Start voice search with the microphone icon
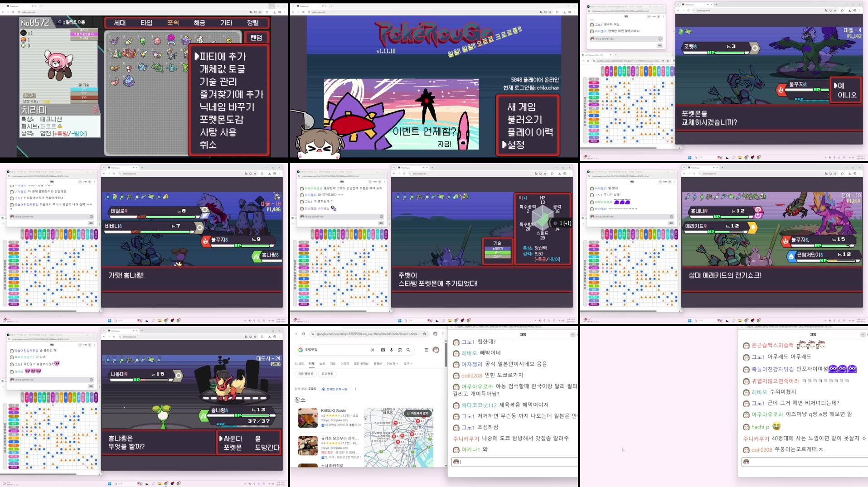This screenshot has height=487, width=868. click(x=392, y=350)
